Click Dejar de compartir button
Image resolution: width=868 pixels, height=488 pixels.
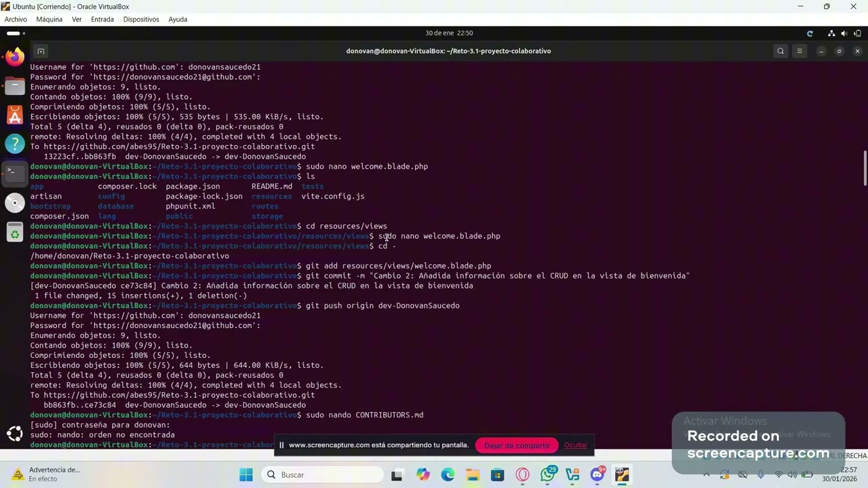point(517,445)
